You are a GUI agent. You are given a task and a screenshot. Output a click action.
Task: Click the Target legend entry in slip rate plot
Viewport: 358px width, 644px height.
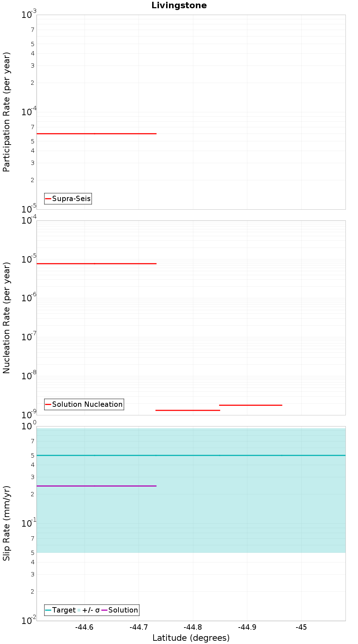61,610
